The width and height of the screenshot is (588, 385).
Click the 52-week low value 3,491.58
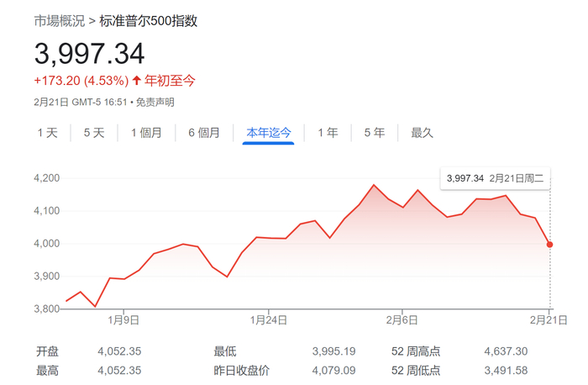click(506, 371)
